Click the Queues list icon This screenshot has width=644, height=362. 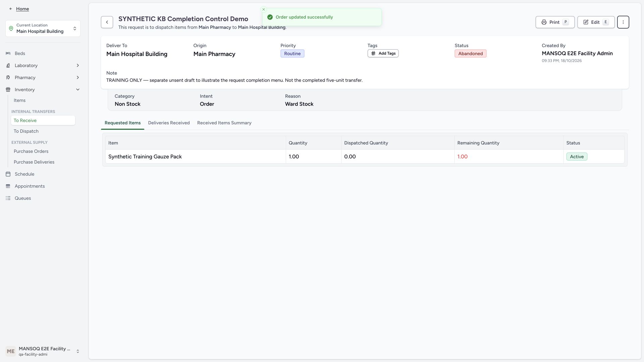[x=8, y=198]
